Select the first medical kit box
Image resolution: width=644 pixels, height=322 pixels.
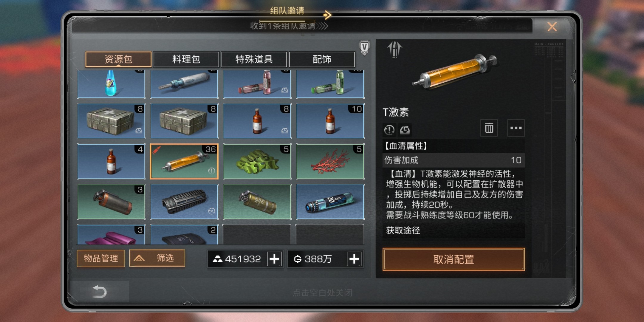111,121
